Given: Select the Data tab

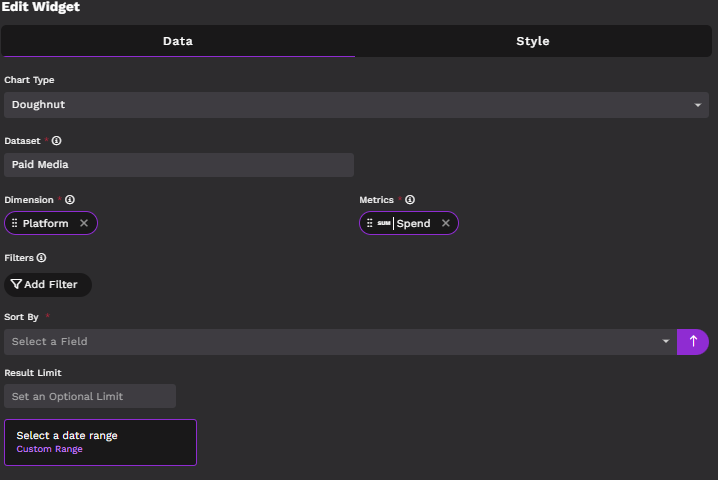Looking at the screenshot, I should tap(178, 41).
